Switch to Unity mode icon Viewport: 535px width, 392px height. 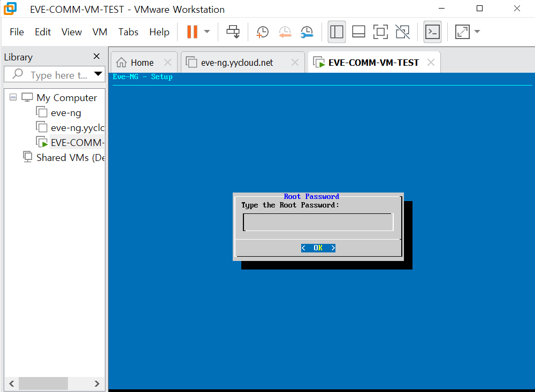(x=403, y=32)
